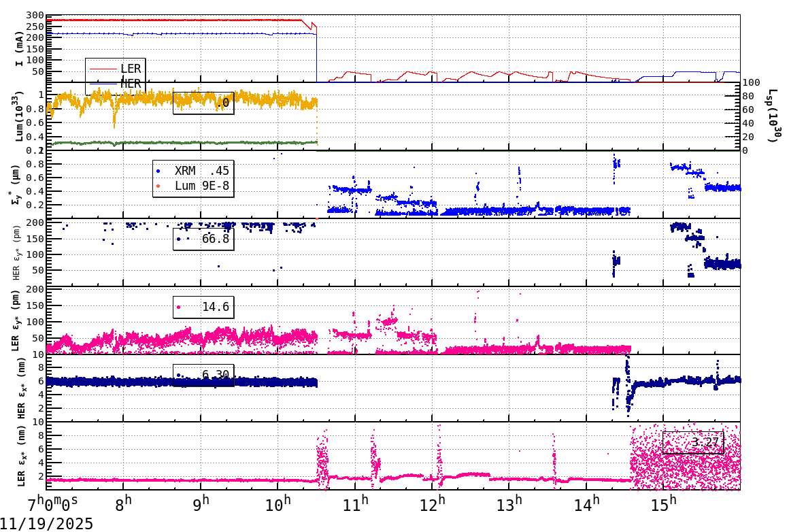Viewport: 789px width, 532px height.
Task: Click the .0 value box in luminosity panel
Action: pos(203,103)
